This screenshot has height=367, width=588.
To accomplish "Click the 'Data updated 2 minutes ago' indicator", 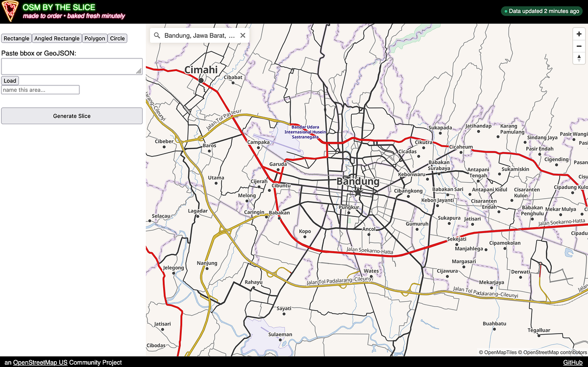I will coord(541,10).
